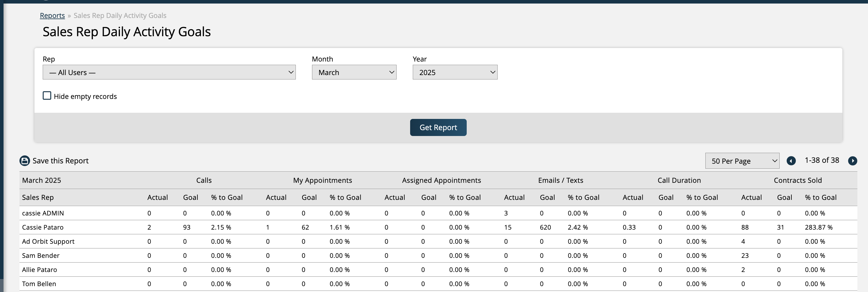Viewport: 868px width, 292px height.
Task: Click the 283.87 % contracts value
Action: coord(818,227)
